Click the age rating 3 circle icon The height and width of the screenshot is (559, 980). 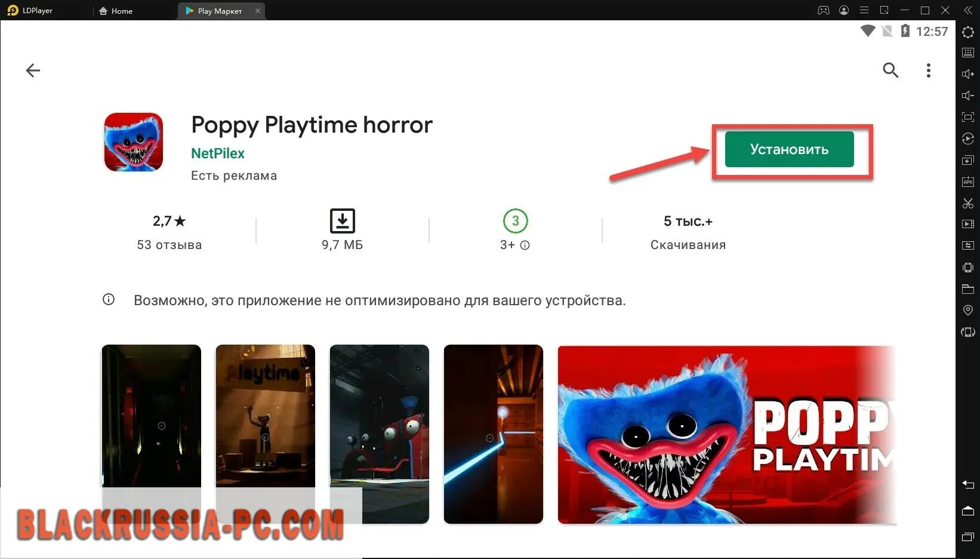pos(516,221)
